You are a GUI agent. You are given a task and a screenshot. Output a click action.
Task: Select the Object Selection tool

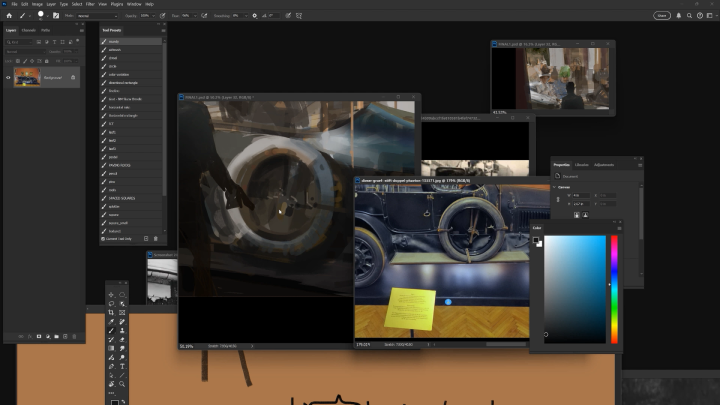(122, 304)
